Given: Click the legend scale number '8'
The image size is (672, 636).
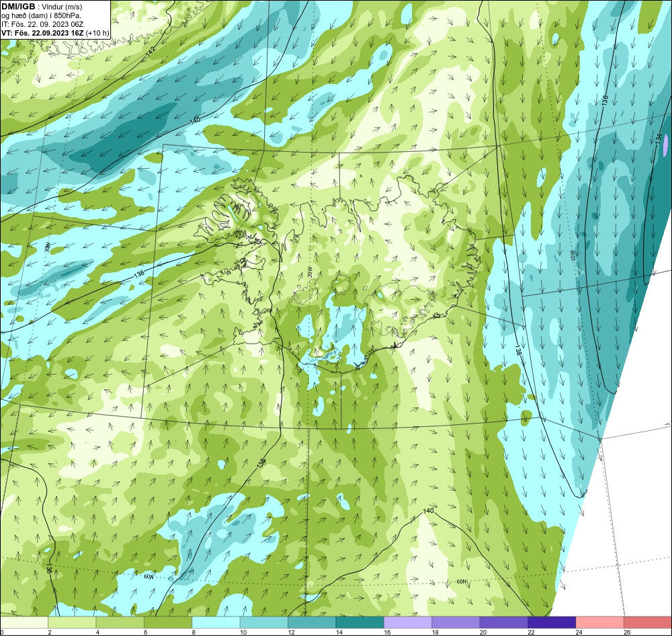Looking at the screenshot, I should [x=194, y=632].
